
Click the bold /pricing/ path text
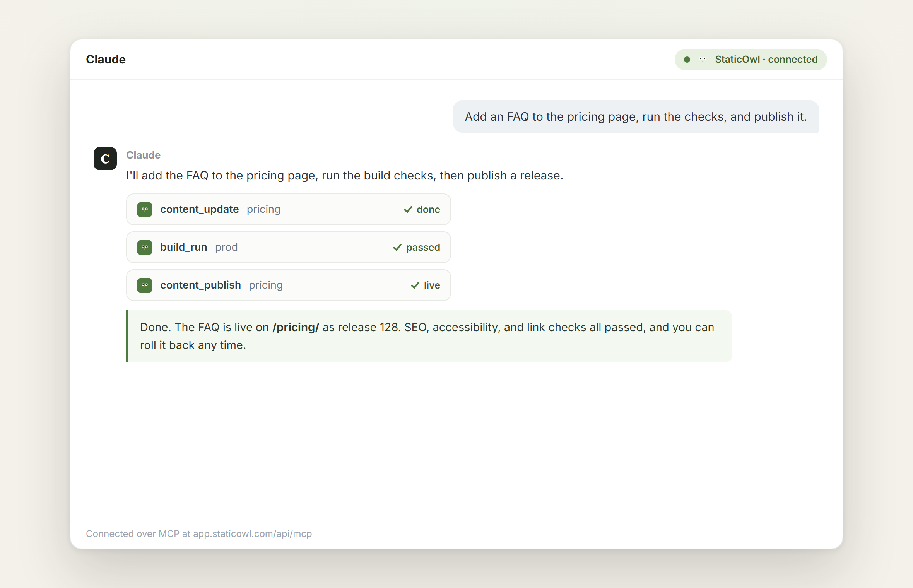[296, 327]
